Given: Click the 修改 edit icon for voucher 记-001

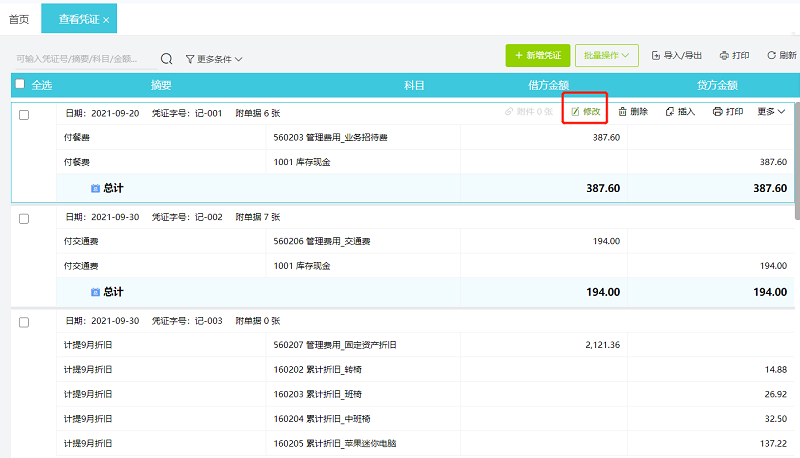Looking at the screenshot, I should (x=576, y=112).
